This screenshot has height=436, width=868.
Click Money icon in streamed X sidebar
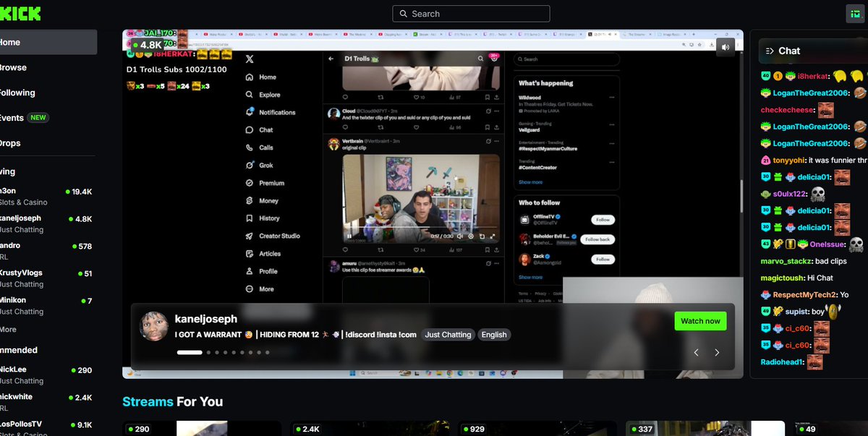250,201
